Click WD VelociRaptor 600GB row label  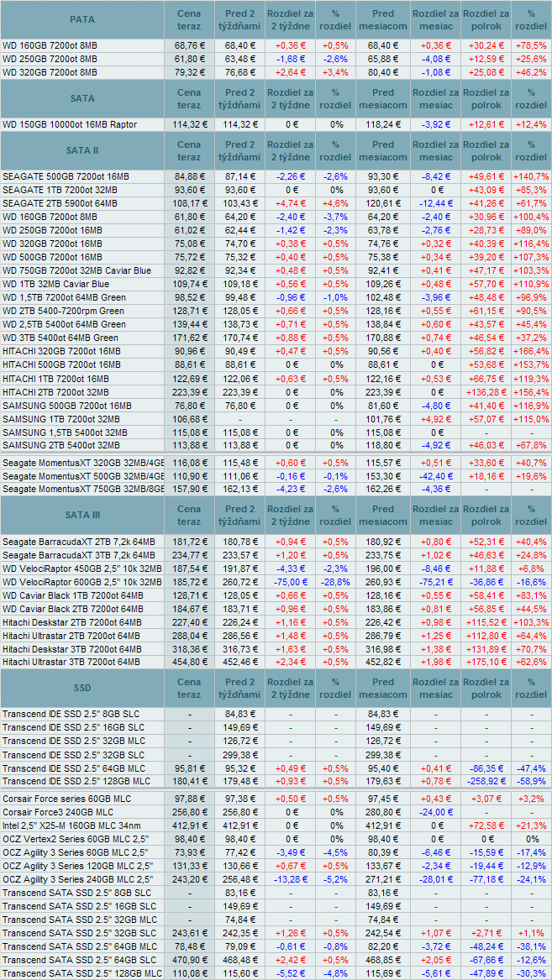81,581
